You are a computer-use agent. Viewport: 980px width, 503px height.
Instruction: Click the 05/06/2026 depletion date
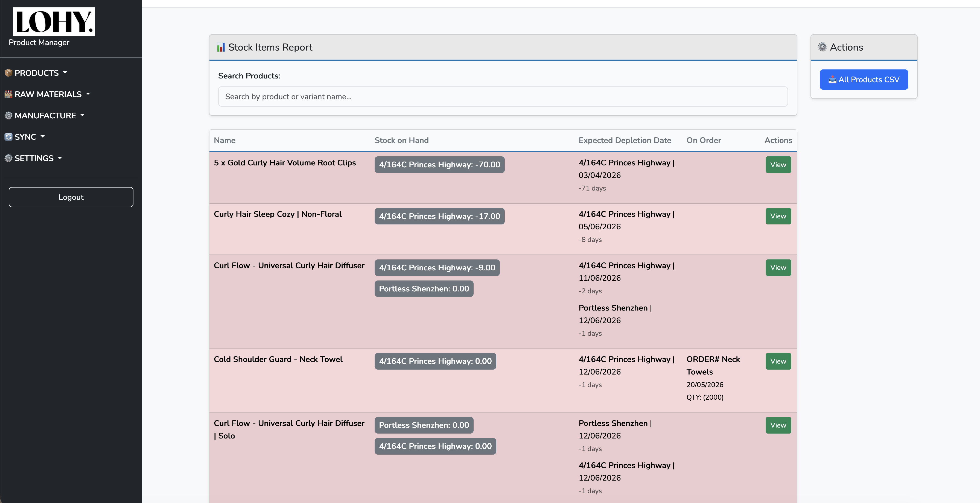point(600,226)
